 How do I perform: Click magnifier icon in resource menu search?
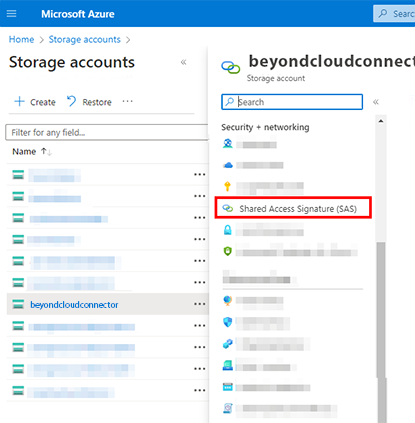(229, 102)
